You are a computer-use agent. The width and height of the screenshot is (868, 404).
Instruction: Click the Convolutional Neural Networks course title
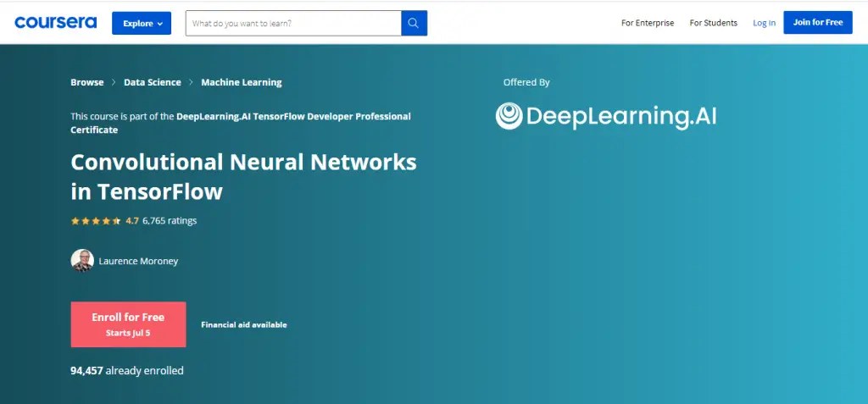(242, 176)
